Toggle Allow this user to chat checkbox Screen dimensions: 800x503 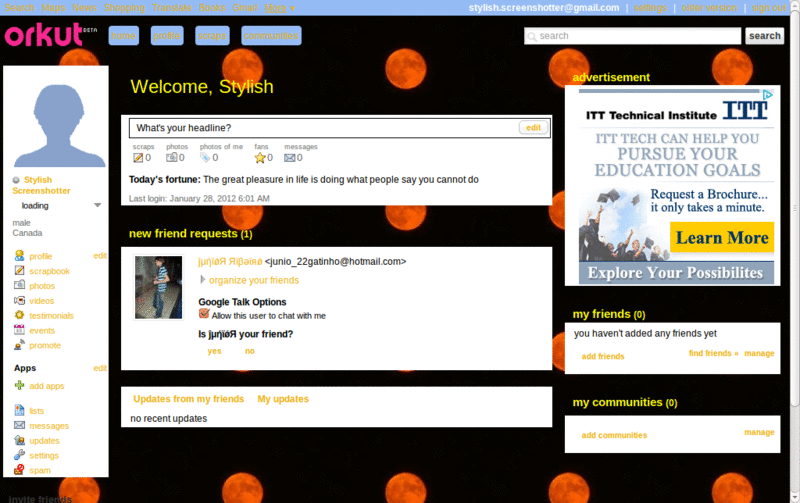point(204,314)
